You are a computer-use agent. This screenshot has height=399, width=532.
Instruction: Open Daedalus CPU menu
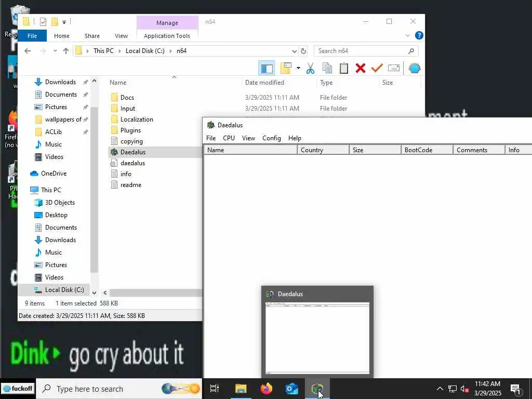pyautogui.click(x=229, y=138)
